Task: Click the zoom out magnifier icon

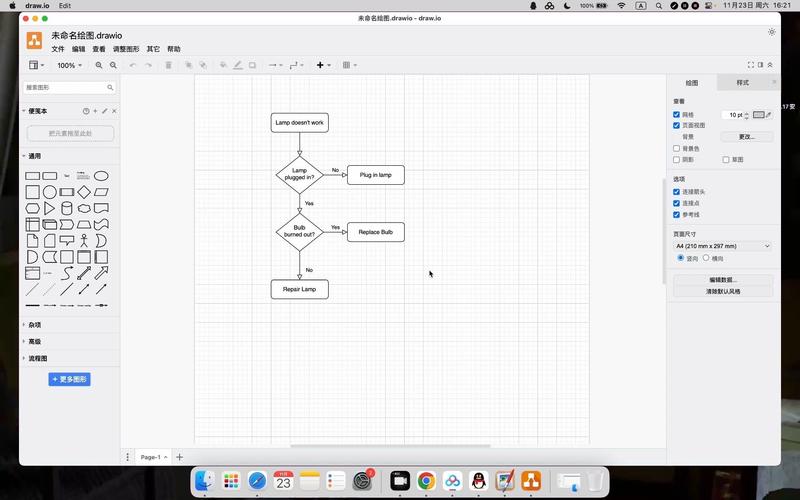Action: 113,65
